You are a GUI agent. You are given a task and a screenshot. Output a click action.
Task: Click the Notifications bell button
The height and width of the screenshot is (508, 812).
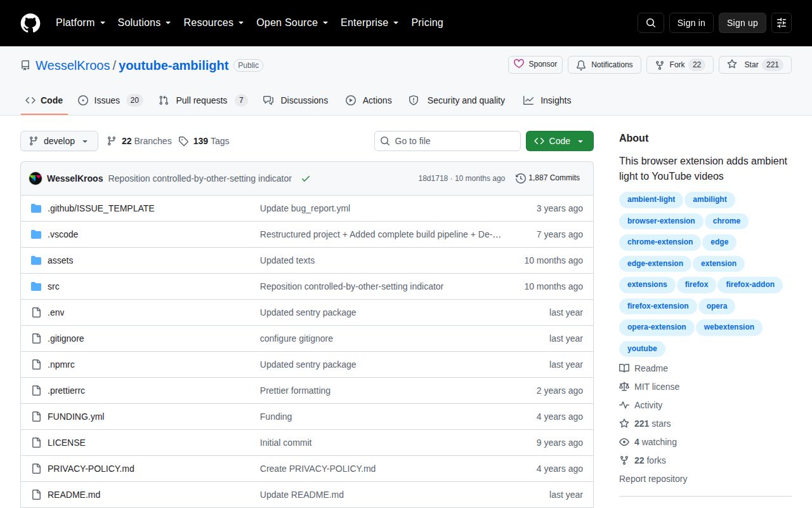tap(605, 65)
